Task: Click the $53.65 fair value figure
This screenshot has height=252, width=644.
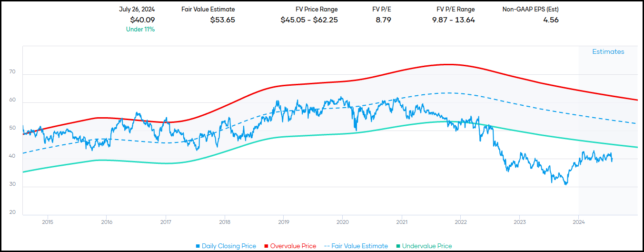Action: click(222, 20)
